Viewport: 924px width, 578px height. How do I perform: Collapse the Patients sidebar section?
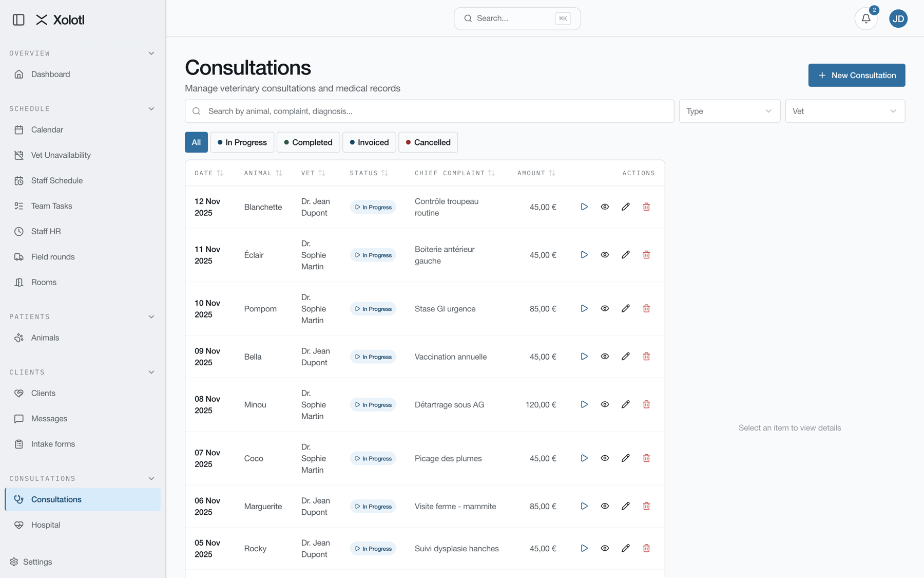coord(151,317)
